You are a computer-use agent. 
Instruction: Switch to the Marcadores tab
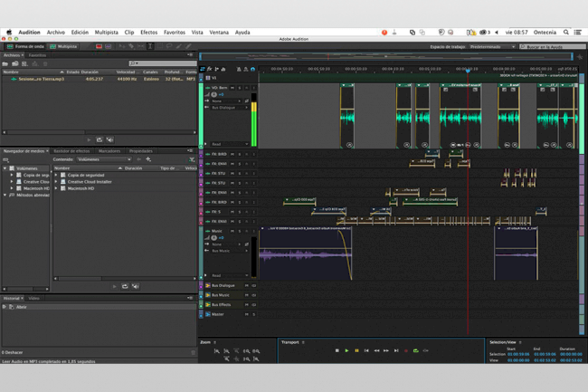[109, 151]
